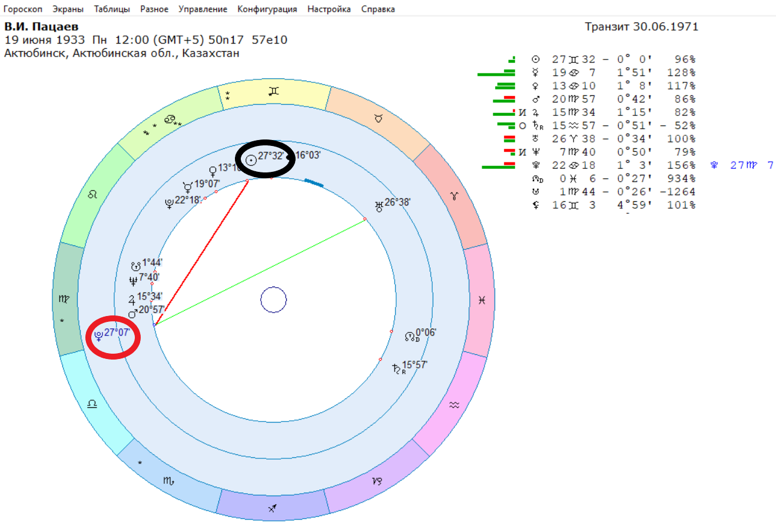Select the Pisces sign on the zodiac ring
776x532 pixels.
(x=482, y=300)
